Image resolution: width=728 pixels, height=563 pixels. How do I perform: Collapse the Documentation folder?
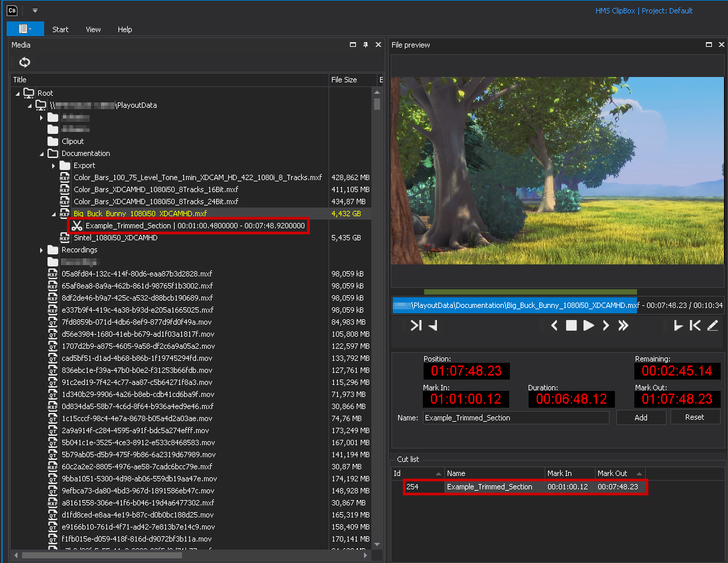point(41,153)
